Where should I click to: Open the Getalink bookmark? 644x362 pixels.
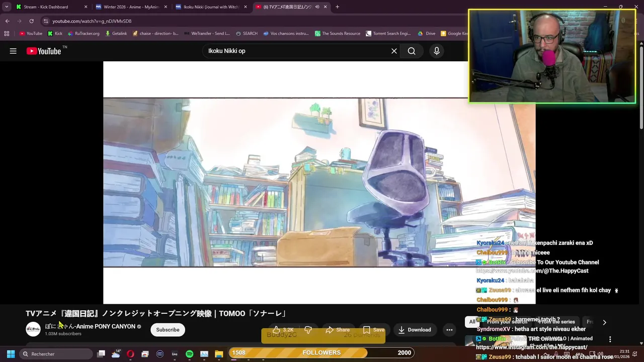pos(116,34)
